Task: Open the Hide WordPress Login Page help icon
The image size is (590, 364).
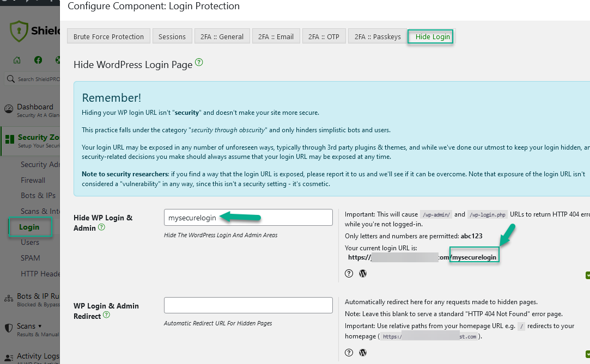Action: pyautogui.click(x=198, y=63)
